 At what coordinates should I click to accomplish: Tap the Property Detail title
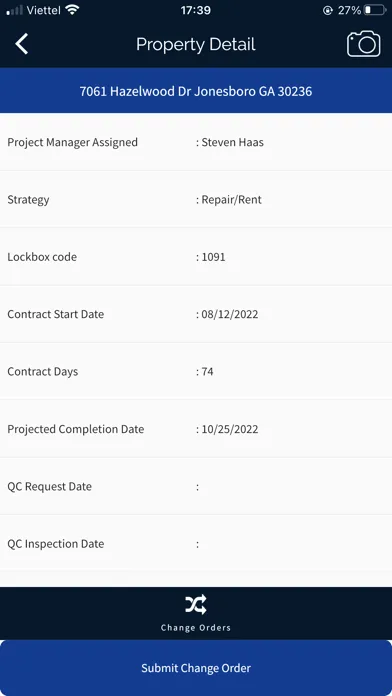click(196, 44)
